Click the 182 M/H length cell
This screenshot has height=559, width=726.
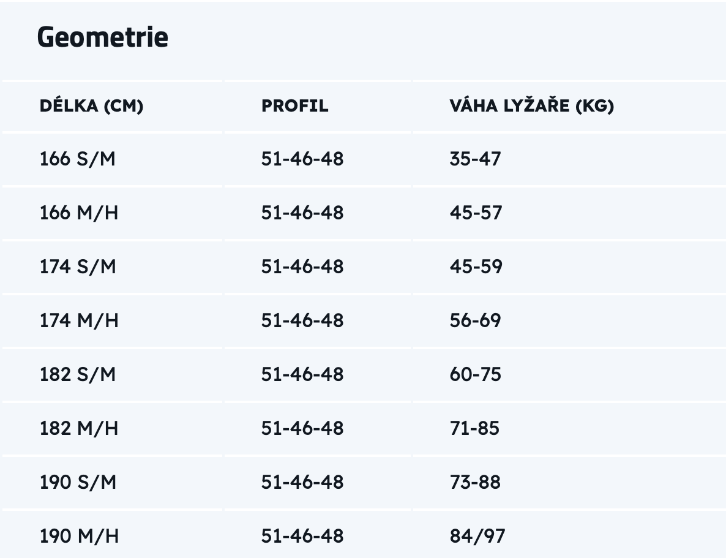(79, 429)
